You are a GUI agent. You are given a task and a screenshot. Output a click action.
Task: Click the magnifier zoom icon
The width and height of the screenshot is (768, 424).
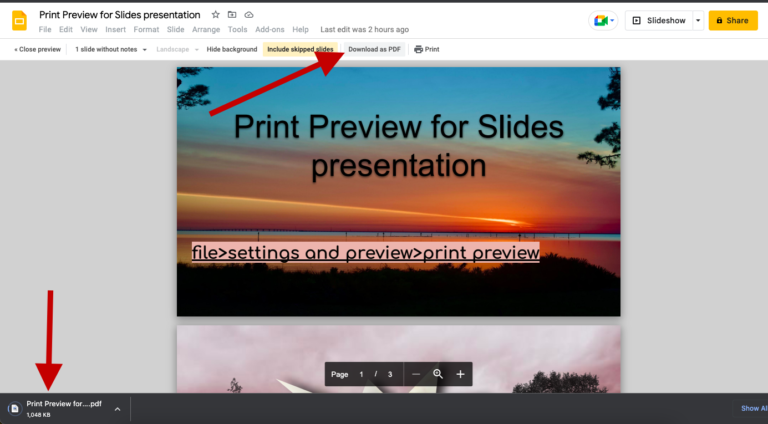[x=438, y=374]
